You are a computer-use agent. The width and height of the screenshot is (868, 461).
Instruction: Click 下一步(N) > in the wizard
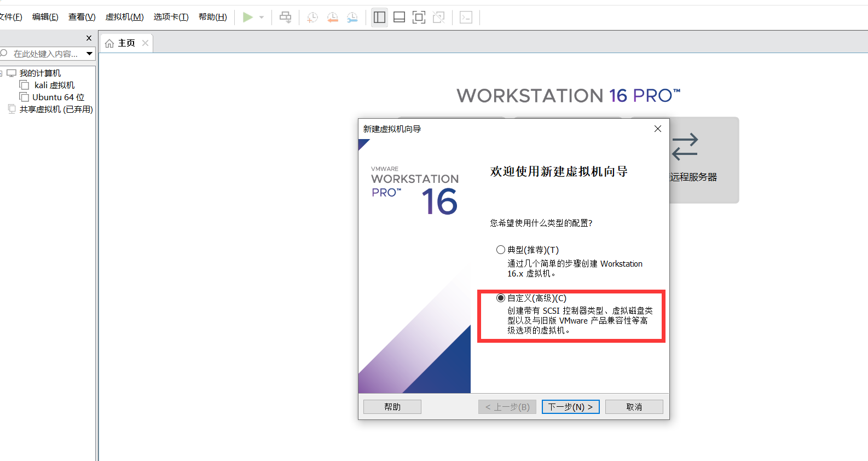tap(571, 407)
